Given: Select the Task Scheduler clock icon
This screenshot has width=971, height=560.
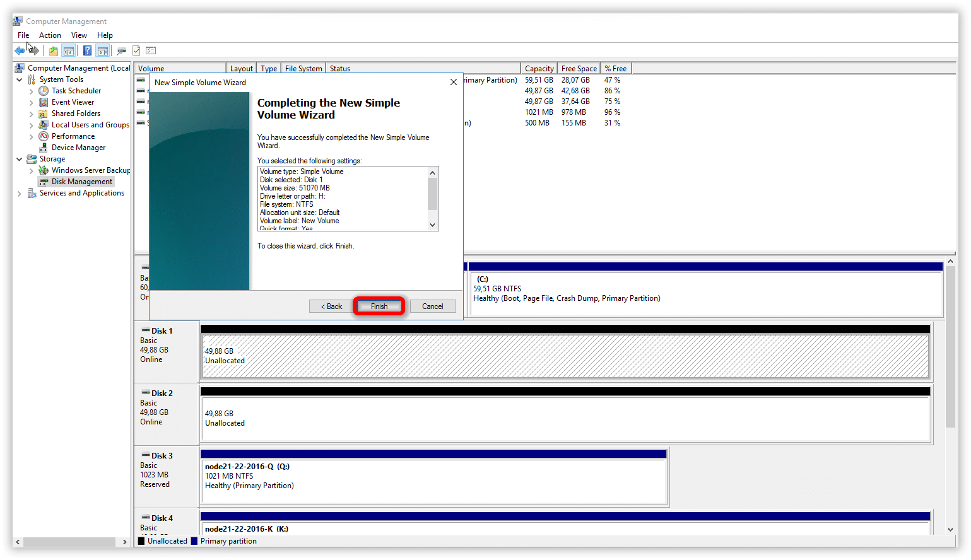Looking at the screenshot, I should 44,91.
